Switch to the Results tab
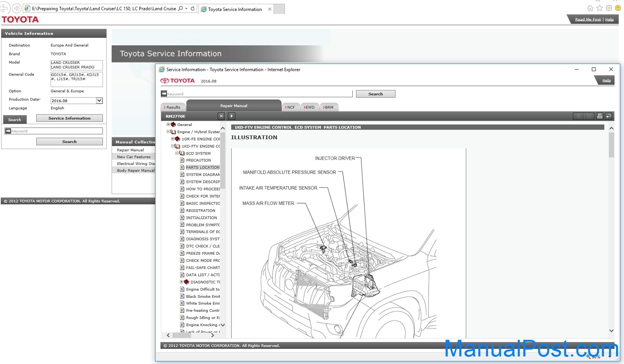Image resolution: width=624 pixels, height=364 pixels. pos(173,107)
